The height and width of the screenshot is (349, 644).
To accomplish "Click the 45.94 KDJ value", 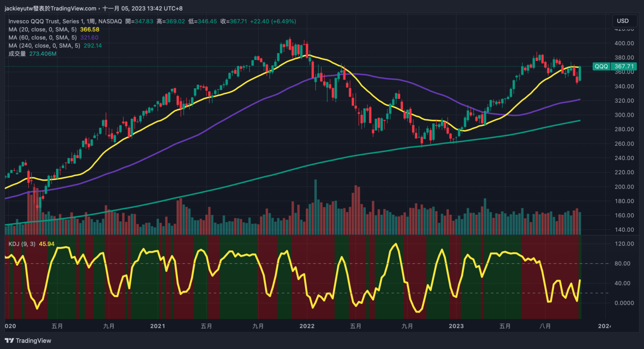I will [47, 244].
